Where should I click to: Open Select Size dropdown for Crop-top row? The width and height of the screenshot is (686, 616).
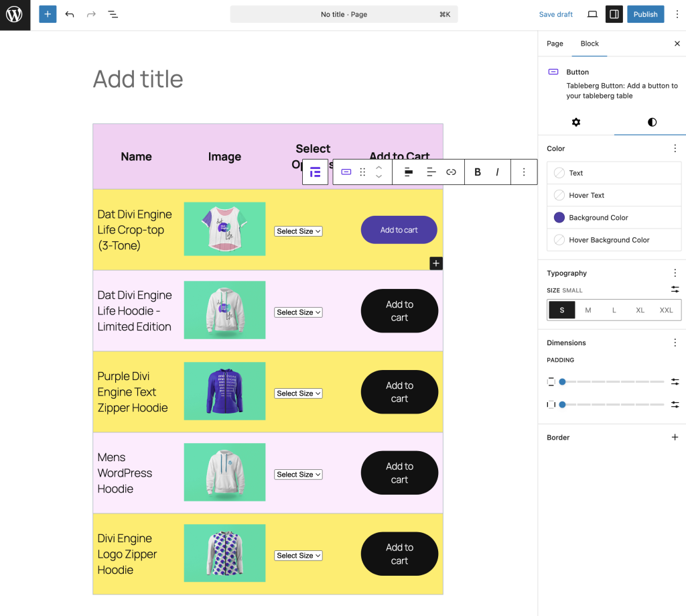[298, 231]
